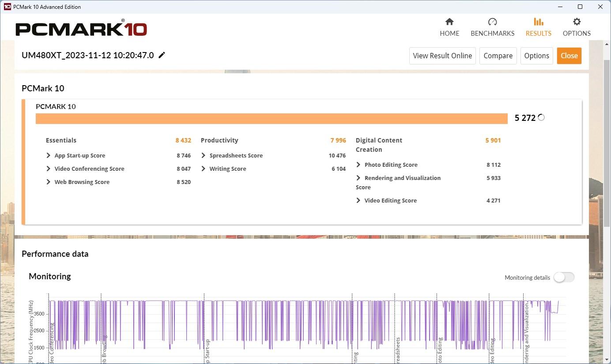The image size is (611, 364).
Task: Click Video Editing score value 4 271
Action: 494,200
